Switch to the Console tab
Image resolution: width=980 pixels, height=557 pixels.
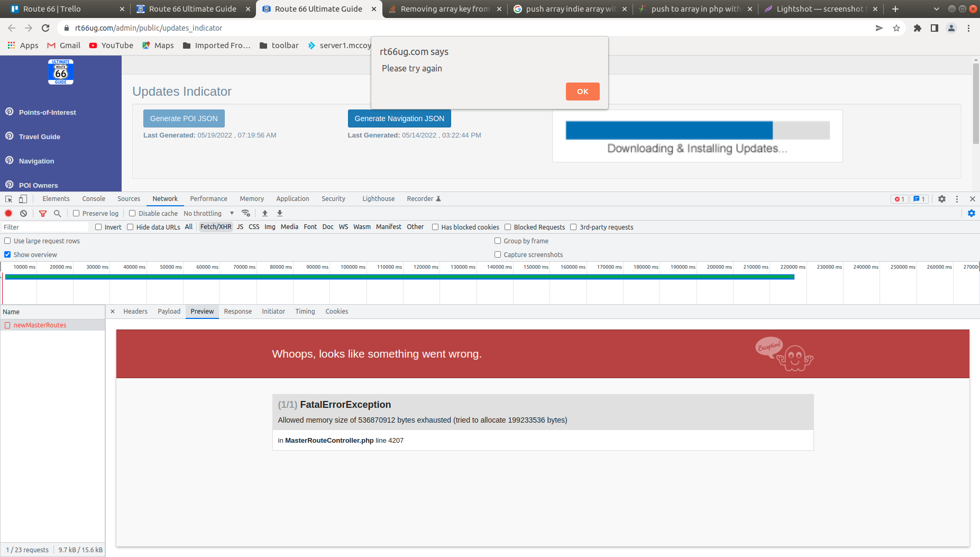[94, 199]
